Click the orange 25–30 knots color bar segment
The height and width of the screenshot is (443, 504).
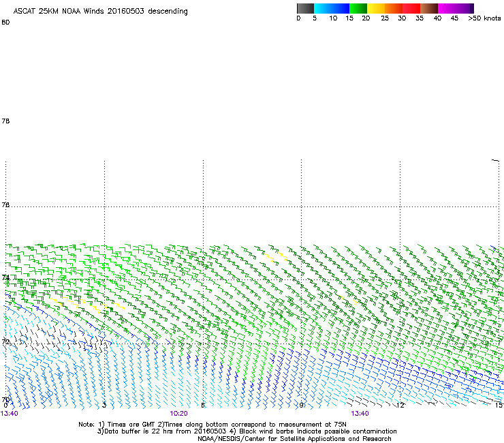tap(394, 8)
